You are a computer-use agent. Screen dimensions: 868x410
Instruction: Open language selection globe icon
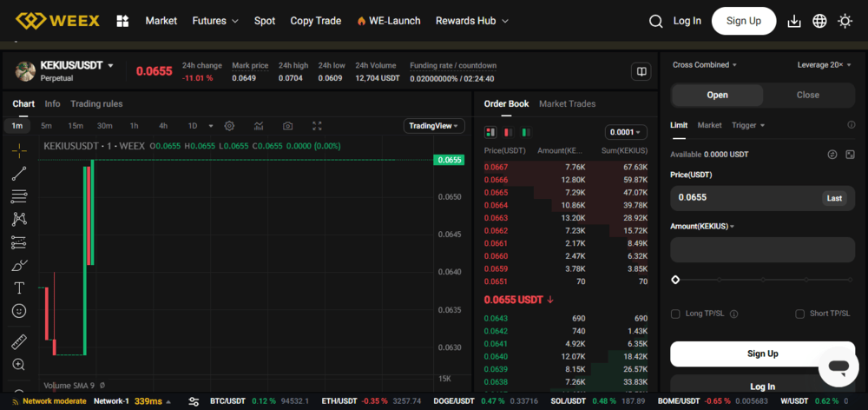pos(819,21)
